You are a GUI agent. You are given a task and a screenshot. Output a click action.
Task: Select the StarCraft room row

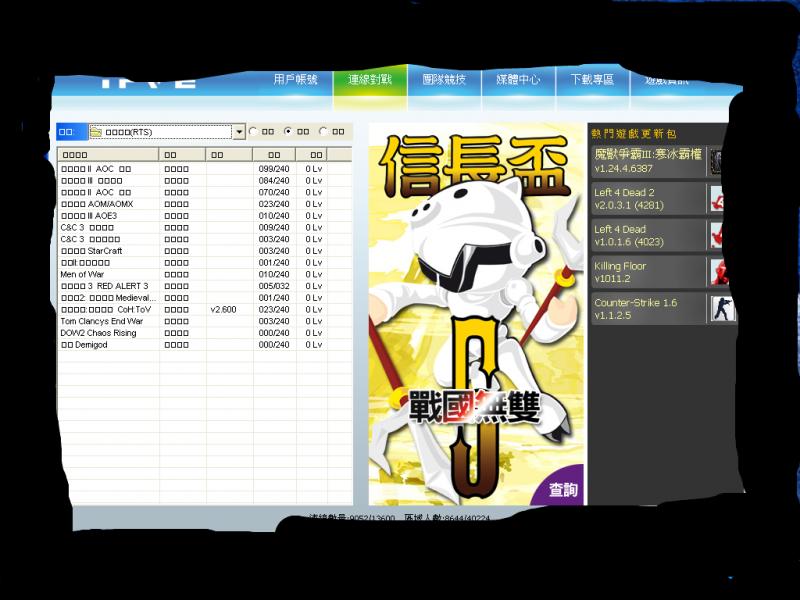pyautogui.click(x=205, y=251)
